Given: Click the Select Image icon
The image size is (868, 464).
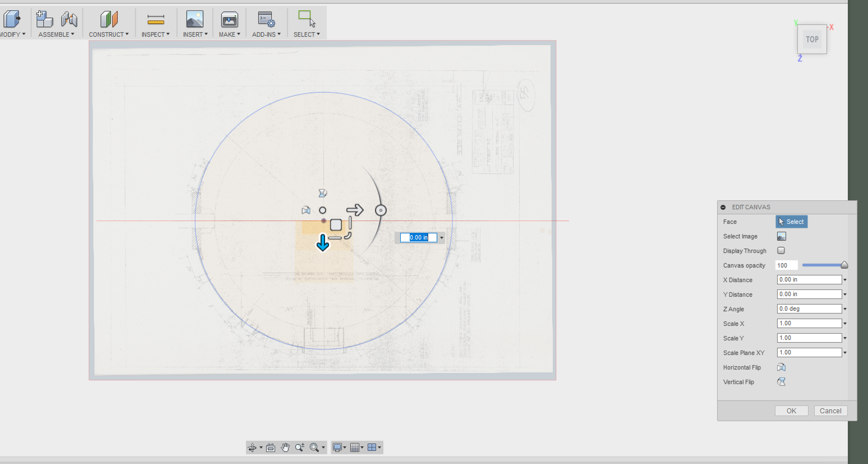Looking at the screenshot, I should [781, 236].
